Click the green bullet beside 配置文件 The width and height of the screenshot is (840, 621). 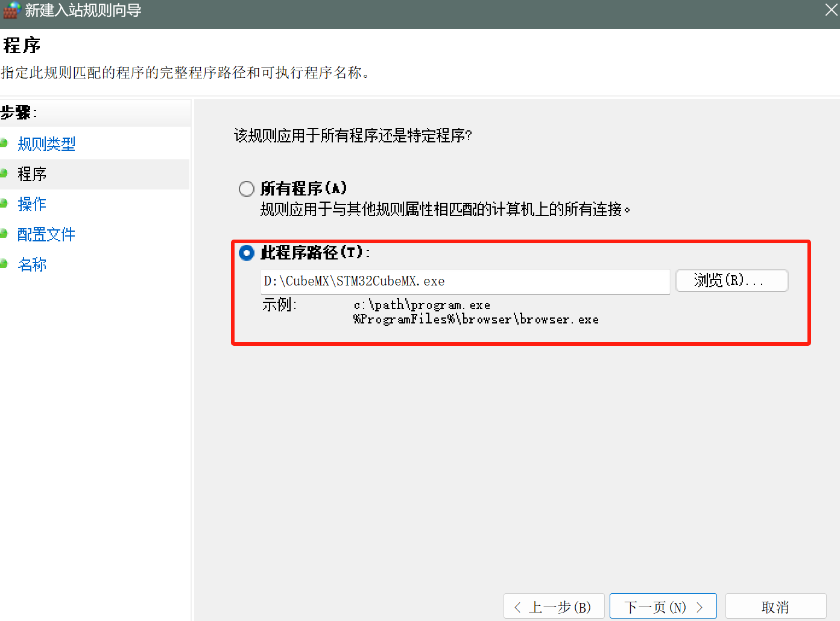coord(4,234)
